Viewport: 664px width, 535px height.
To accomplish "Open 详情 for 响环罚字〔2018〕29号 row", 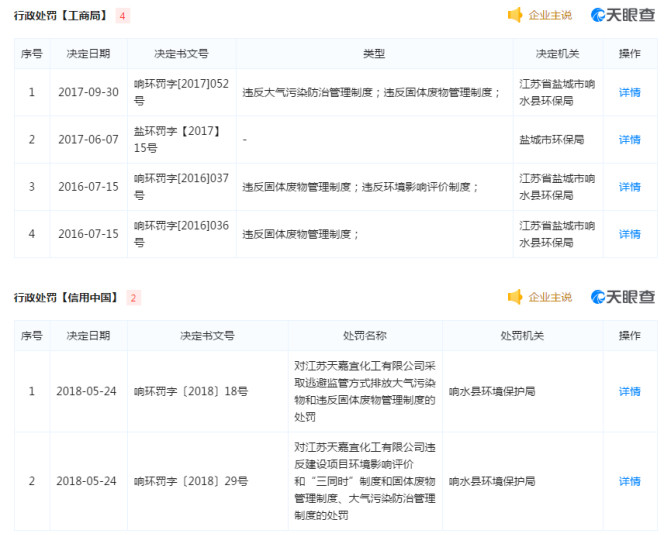I will (x=629, y=481).
